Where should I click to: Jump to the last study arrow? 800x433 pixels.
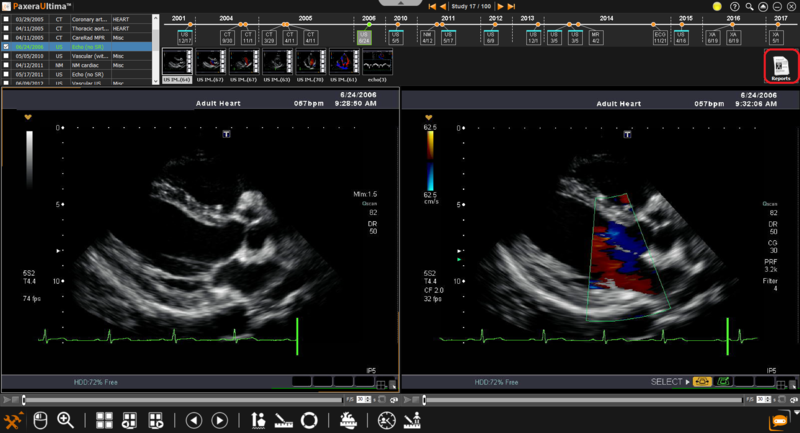pyautogui.click(x=512, y=6)
